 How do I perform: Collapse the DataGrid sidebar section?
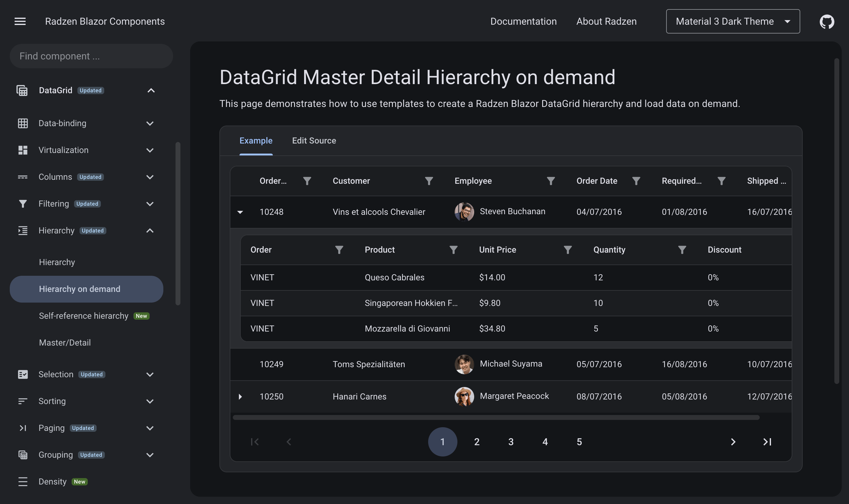[x=151, y=90]
